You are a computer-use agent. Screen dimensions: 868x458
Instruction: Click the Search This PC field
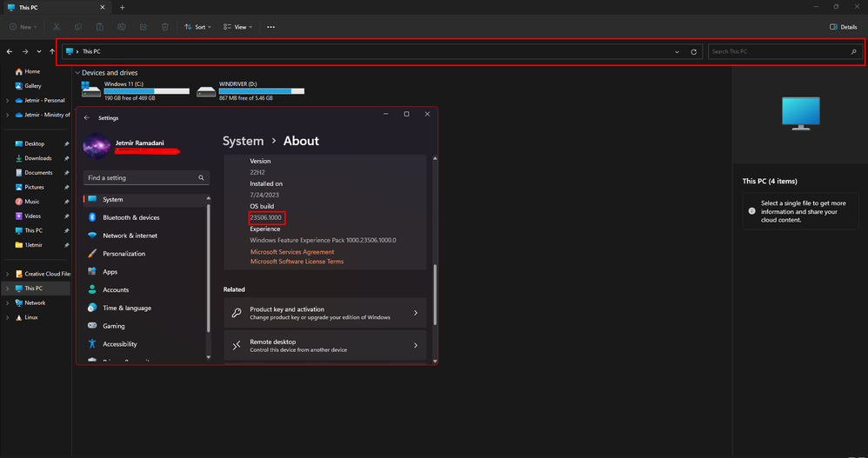click(x=785, y=51)
